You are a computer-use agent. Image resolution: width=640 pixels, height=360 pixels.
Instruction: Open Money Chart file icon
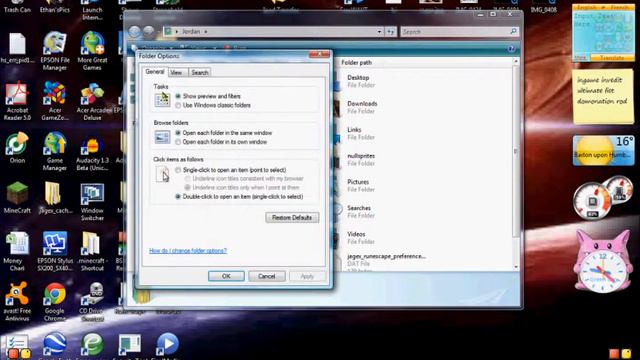(x=15, y=251)
